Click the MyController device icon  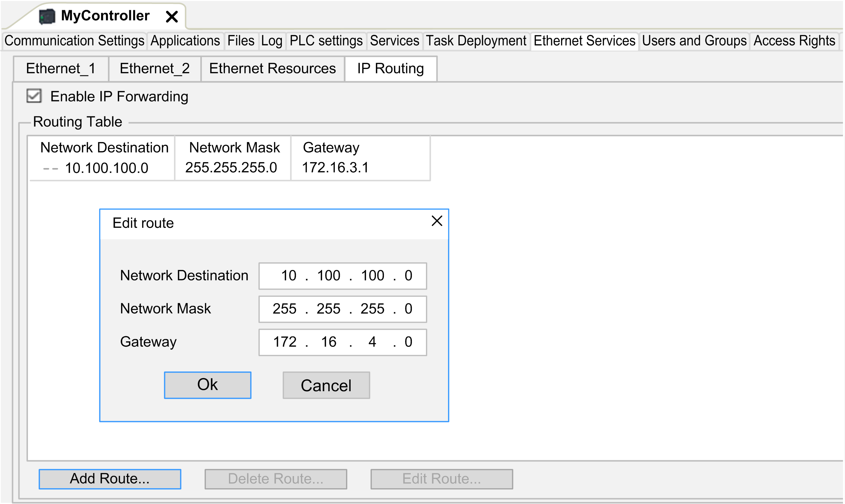[47, 16]
